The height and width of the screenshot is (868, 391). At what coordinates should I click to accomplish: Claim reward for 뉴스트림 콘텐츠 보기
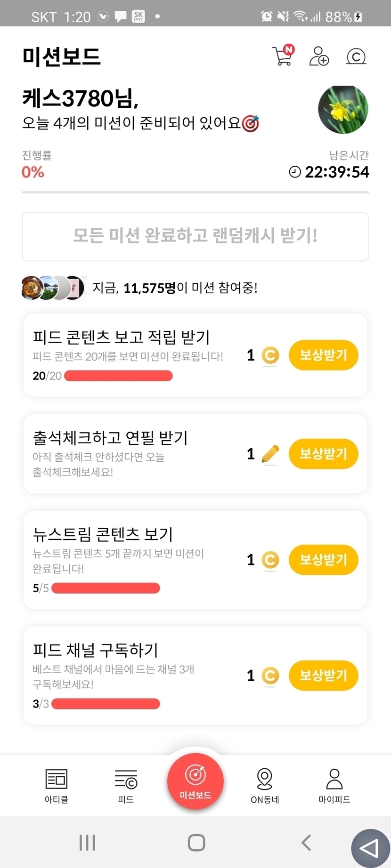click(x=323, y=560)
